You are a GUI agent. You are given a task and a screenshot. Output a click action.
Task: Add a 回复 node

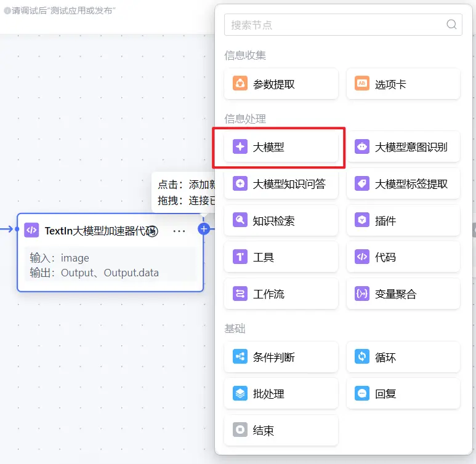click(403, 394)
